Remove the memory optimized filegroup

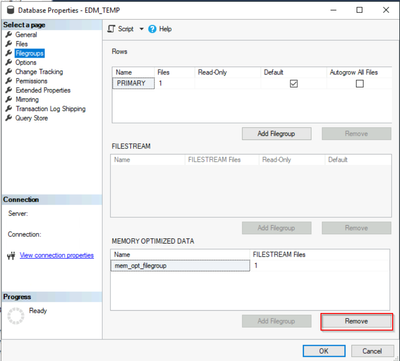tap(356, 321)
